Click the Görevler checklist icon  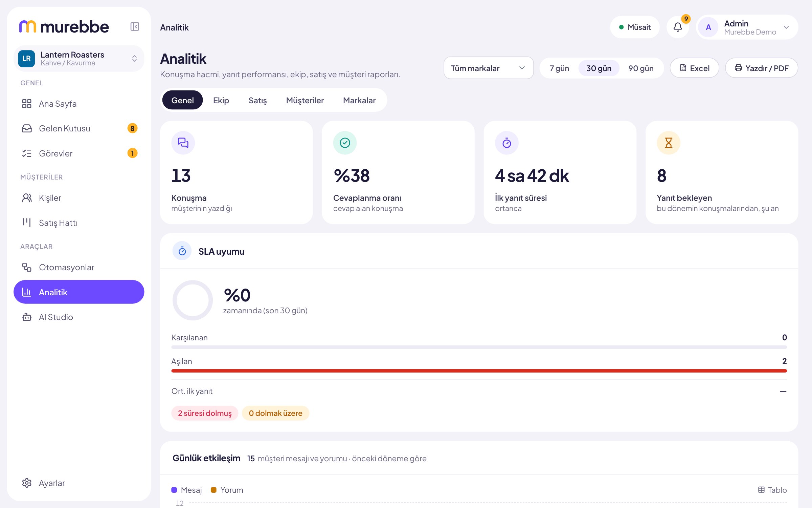pyautogui.click(x=27, y=153)
